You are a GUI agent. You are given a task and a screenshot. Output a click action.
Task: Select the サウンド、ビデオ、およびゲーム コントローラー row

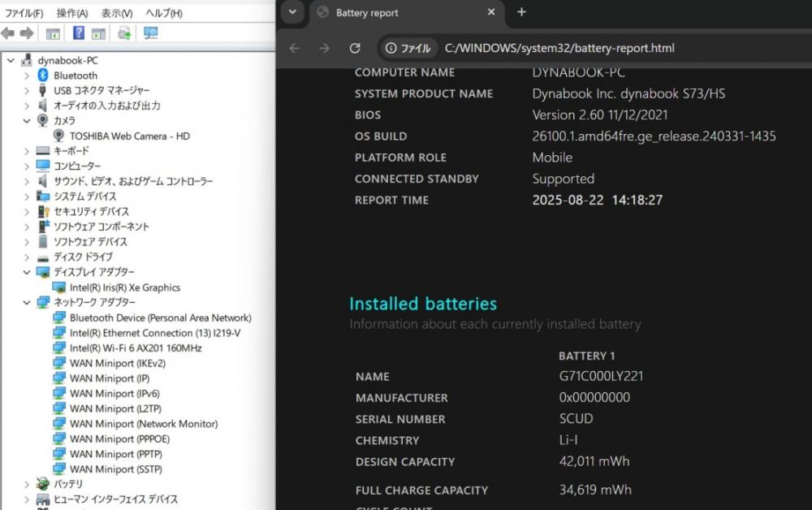coord(133,181)
